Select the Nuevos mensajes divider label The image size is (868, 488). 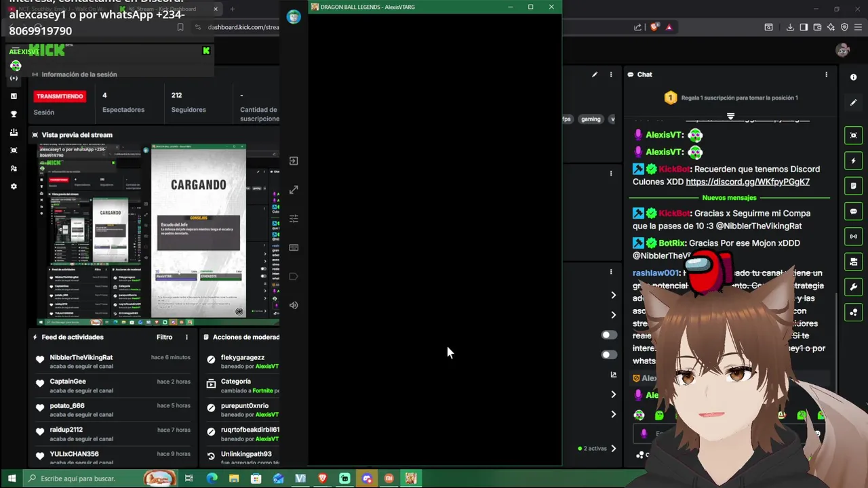[x=729, y=198]
